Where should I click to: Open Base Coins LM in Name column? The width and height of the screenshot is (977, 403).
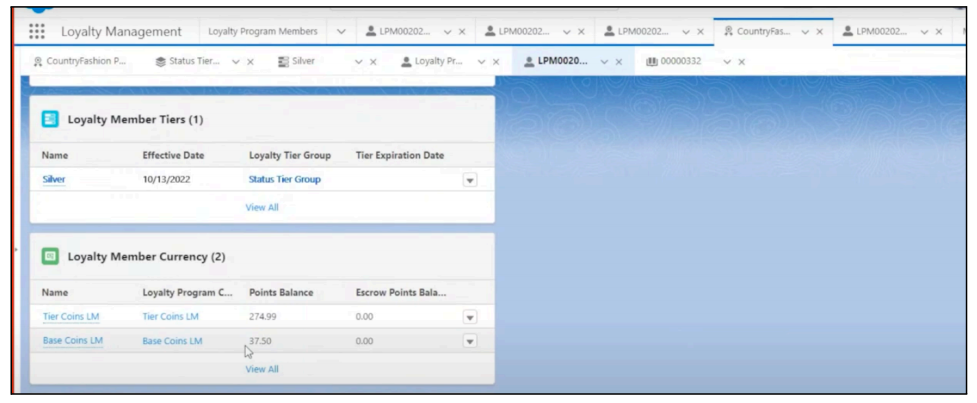pyautogui.click(x=72, y=341)
